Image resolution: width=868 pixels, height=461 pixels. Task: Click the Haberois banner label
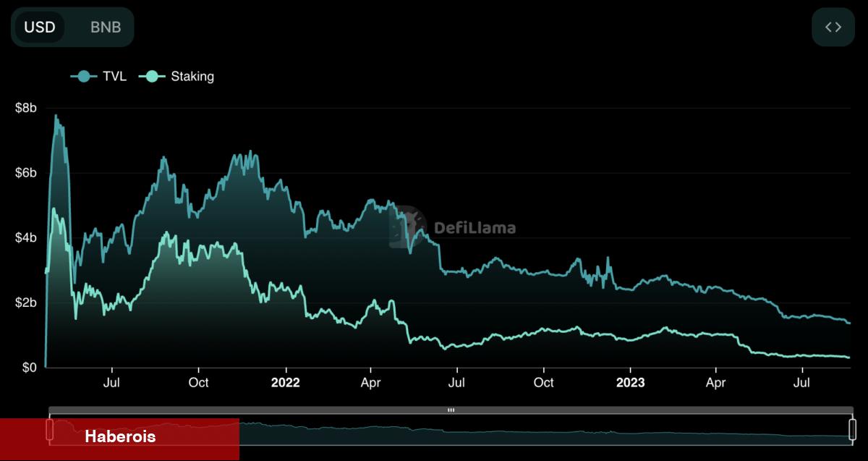click(x=120, y=436)
